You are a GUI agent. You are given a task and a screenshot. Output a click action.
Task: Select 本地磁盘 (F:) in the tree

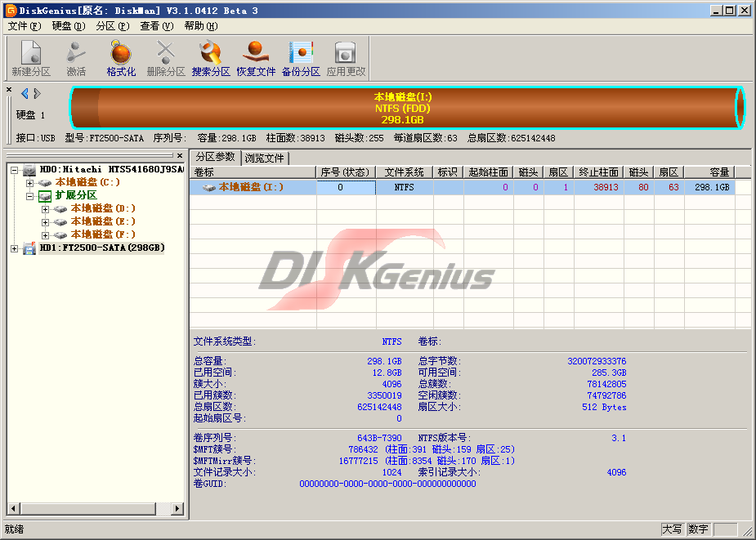click(103, 234)
